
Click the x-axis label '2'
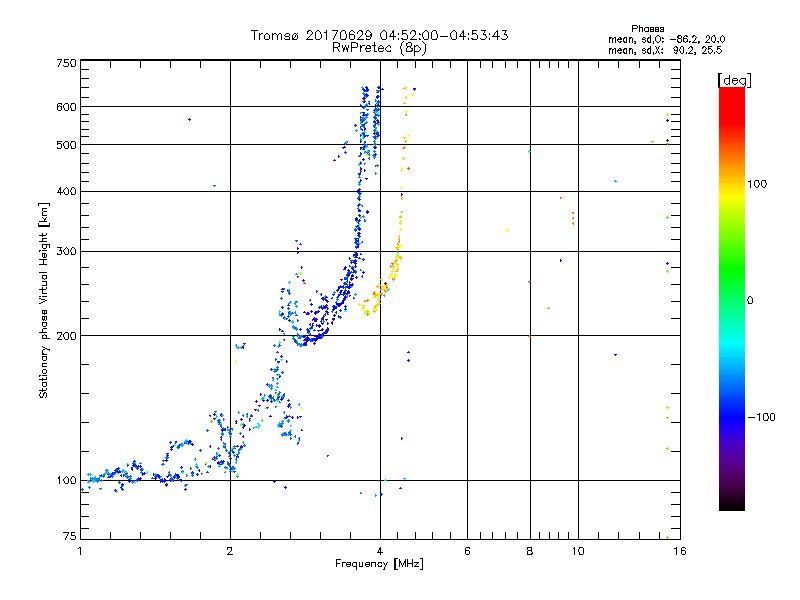230,551
